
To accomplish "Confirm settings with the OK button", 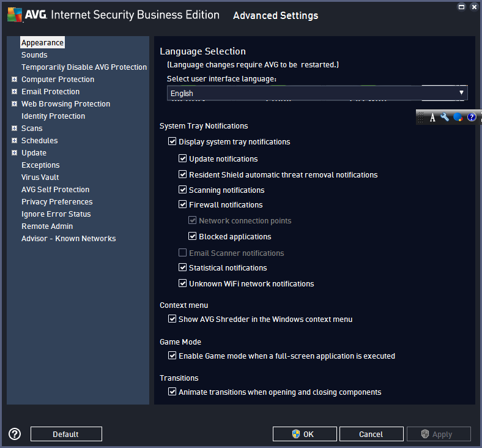I will click(x=305, y=434).
